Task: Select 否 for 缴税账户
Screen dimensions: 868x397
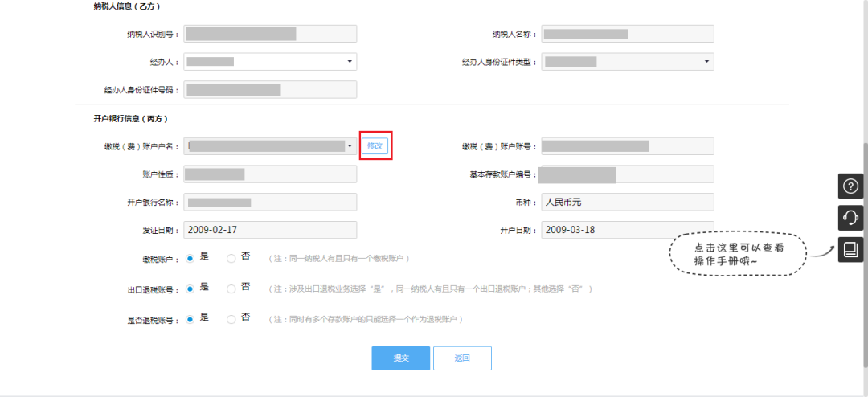Action: (x=231, y=258)
